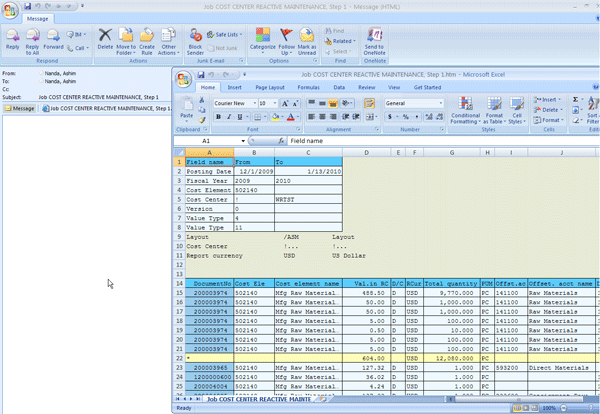The width and height of the screenshot is (600, 414).
Task: Click the Forward button
Action: click(x=53, y=37)
